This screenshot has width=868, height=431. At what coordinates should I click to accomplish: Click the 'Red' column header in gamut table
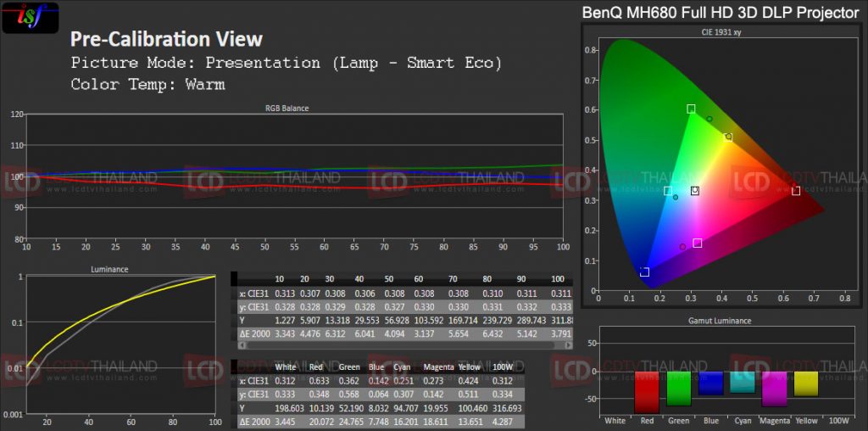tap(316, 367)
